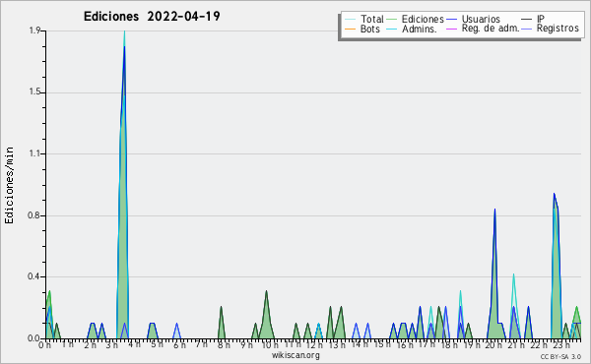The height and width of the screenshot is (364, 591).
Task: Open the wikiscan.org link under the chart
Action: click(295, 355)
